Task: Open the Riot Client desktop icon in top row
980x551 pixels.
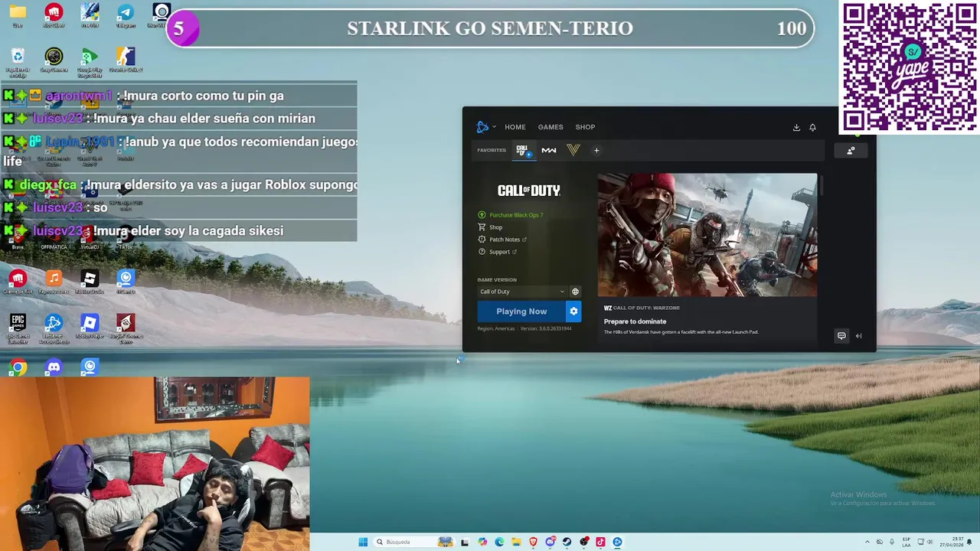Action: [54, 15]
